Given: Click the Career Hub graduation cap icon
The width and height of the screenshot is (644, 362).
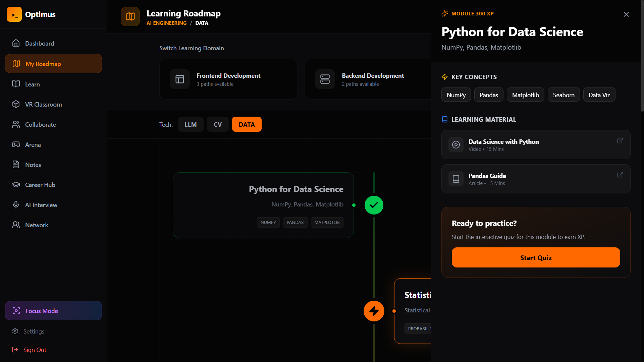Looking at the screenshot, I should click(x=16, y=185).
